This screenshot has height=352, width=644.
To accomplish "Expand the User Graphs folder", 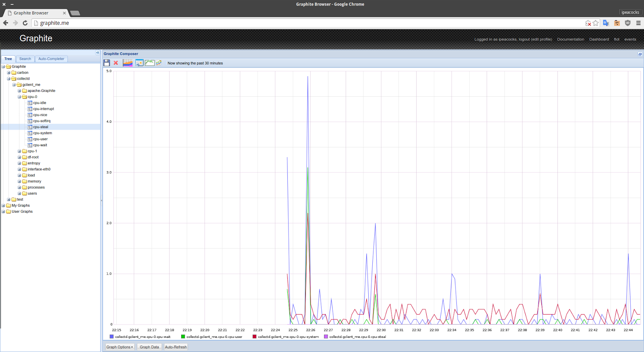I will 3,211.
